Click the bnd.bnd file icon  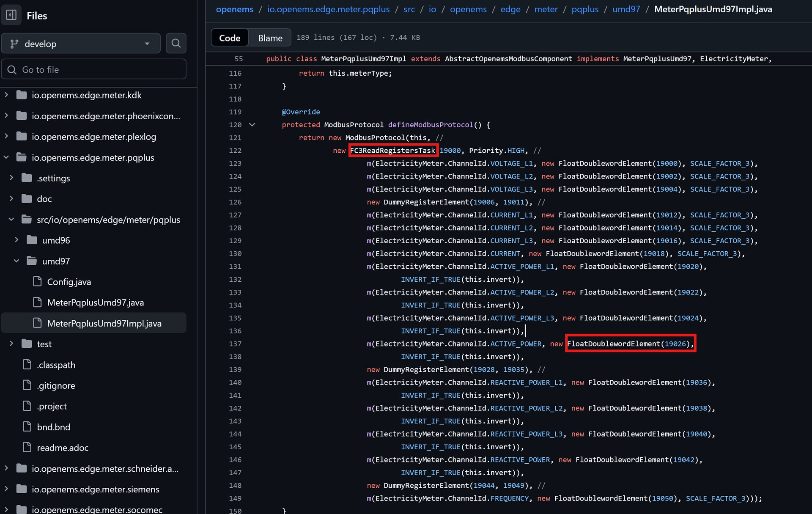(x=27, y=427)
